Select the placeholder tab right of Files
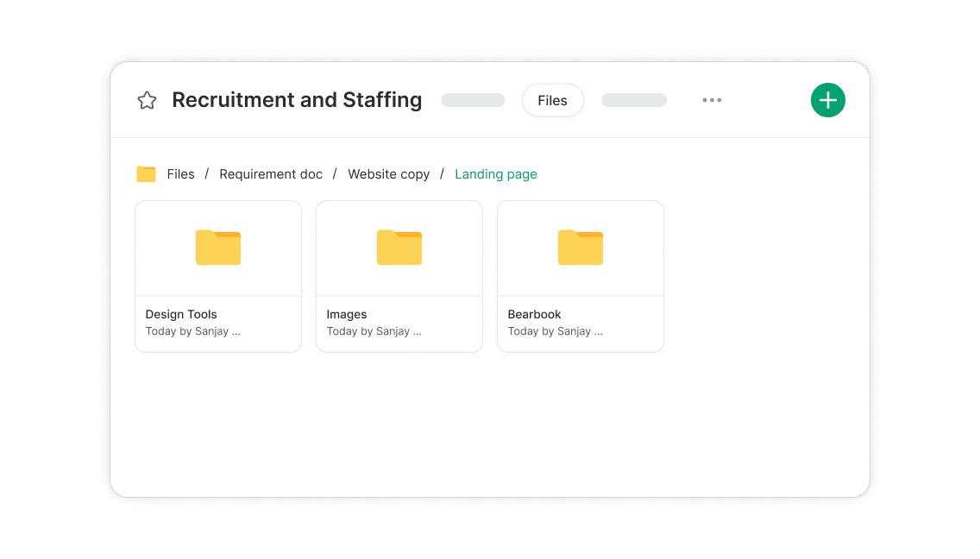This screenshot has width=980, height=559. (x=634, y=101)
